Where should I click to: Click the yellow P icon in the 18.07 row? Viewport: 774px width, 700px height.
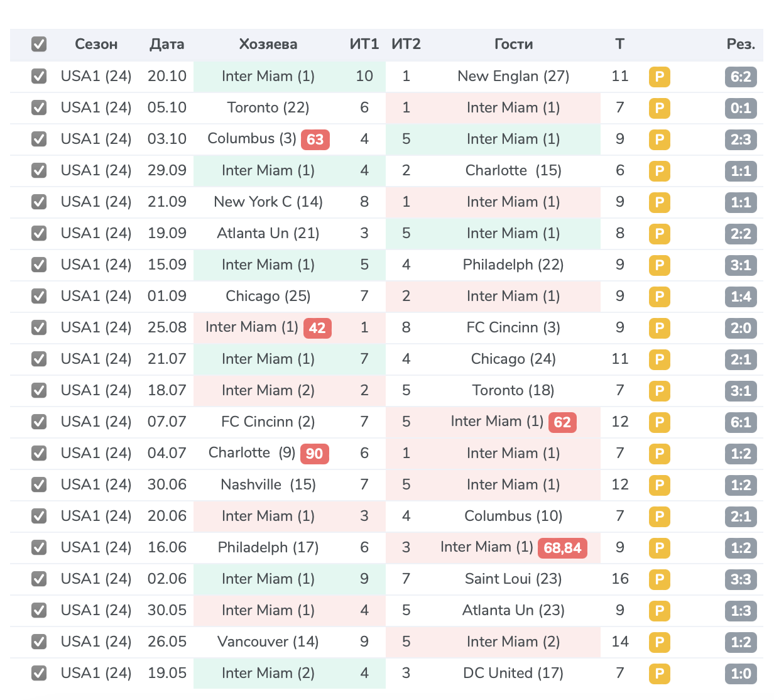[659, 391]
